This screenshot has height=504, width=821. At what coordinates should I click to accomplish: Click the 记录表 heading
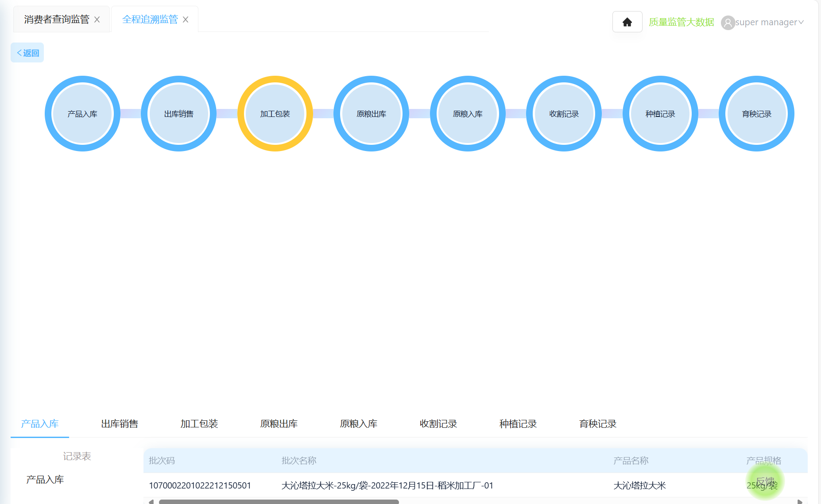click(x=77, y=456)
